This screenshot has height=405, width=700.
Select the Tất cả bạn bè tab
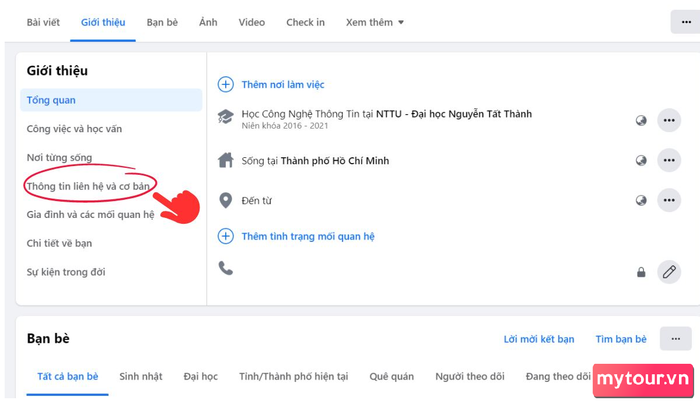[x=67, y=376]
